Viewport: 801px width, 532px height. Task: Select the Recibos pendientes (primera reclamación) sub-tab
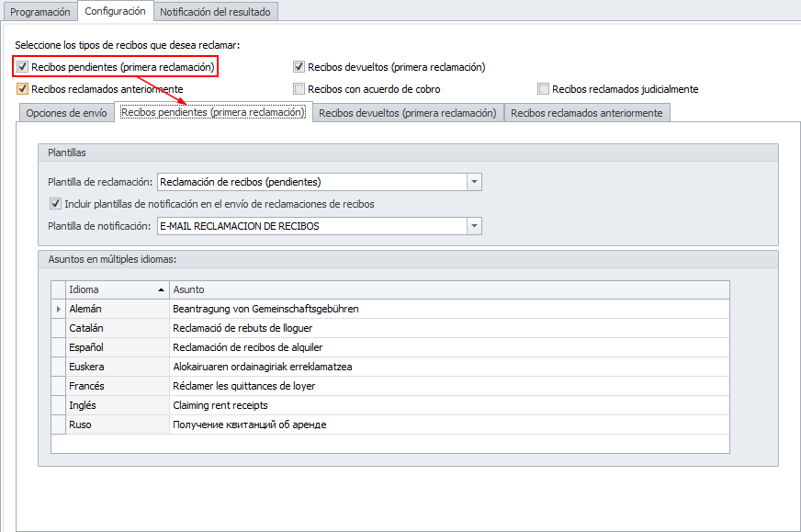pyautogui.click(x=213, y=112)
